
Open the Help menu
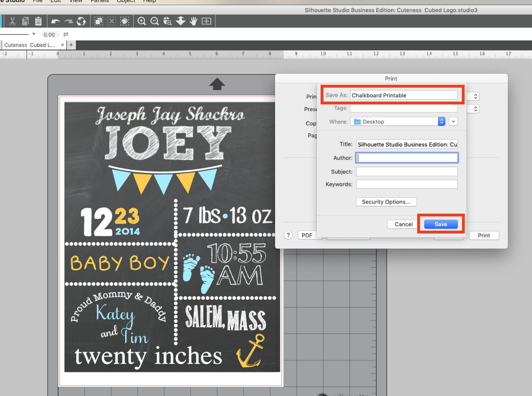click(149, 1)
